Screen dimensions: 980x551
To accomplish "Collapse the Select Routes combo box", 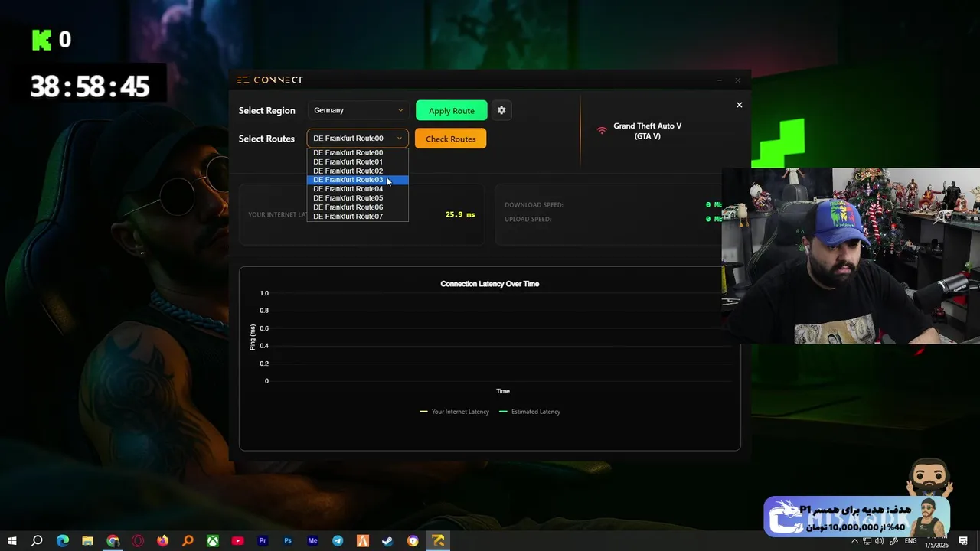I will point(358,139).
